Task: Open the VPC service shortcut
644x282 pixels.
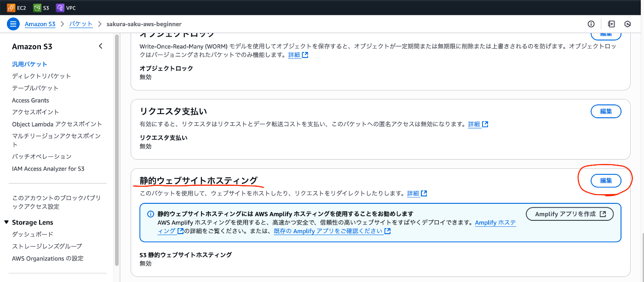Action: click(66, 8)
